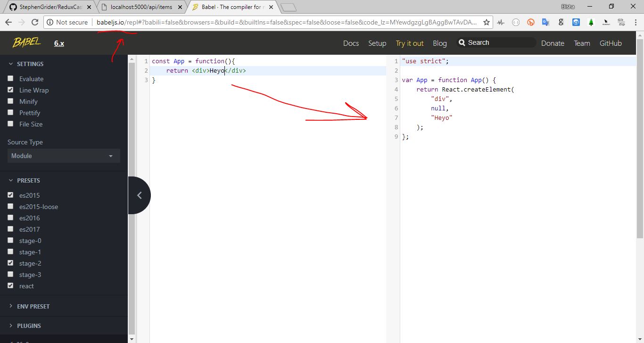
Task: Check the es2016 preset
Action: [x=10, y=218]
